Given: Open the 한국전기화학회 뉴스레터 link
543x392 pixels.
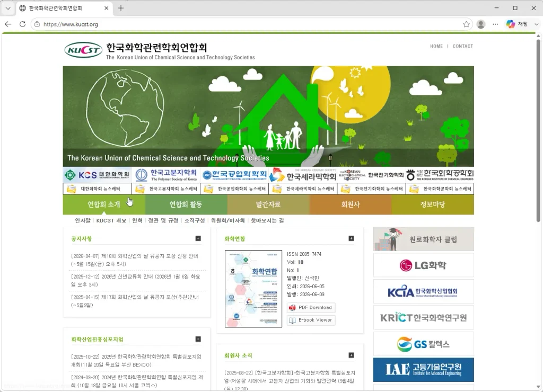Looking at the screenshot, I should (372, 189).
